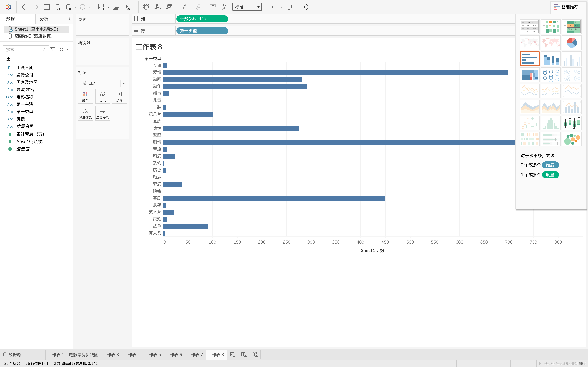Switch to the 分析 tab
Screen dimensions: 588x367
pyautogui.click(x=44, y=19)
